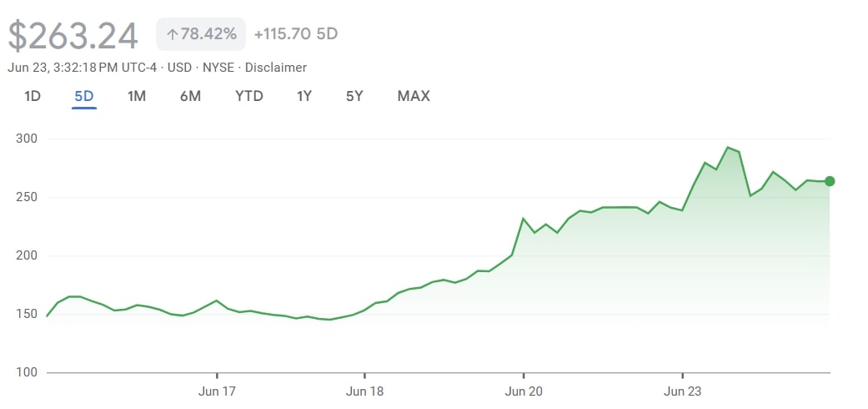Click the Jun 20 date marker
Viewport: 868px width, 409px height.
(524, 391)
